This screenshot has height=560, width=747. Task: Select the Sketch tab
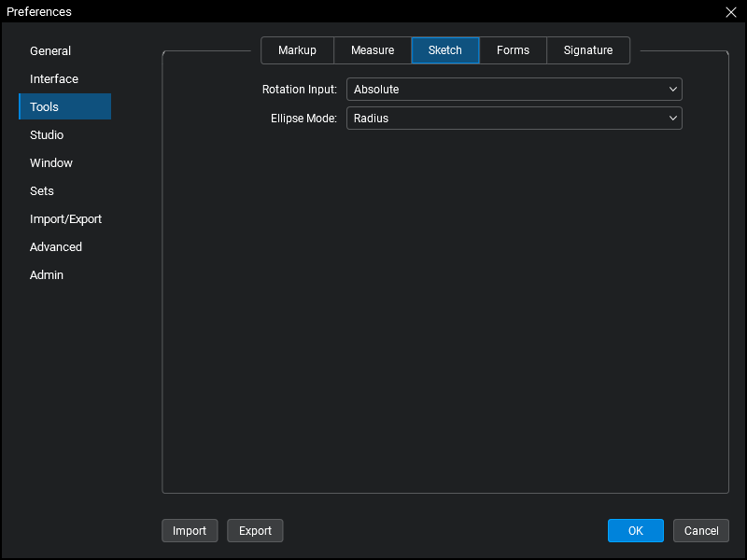click(x=445, y=50)
